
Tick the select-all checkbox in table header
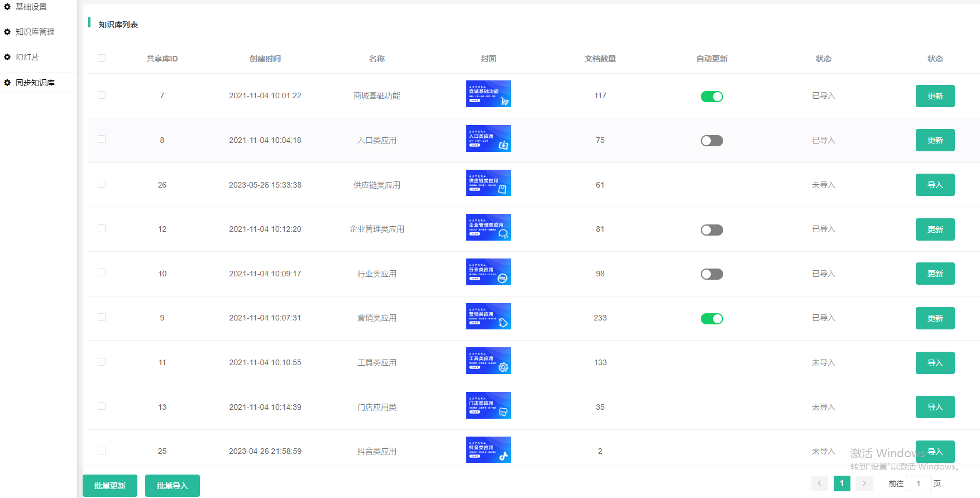[x=102, y=58]
